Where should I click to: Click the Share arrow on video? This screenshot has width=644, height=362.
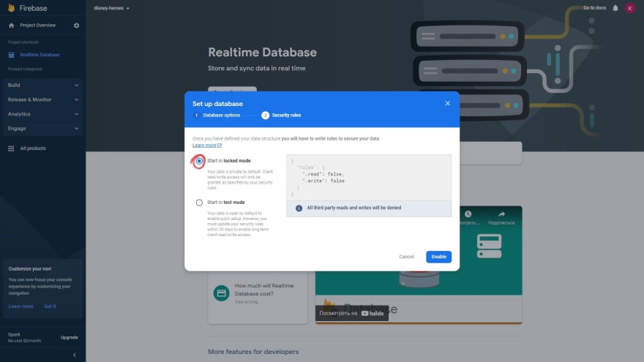pos(501,214)
